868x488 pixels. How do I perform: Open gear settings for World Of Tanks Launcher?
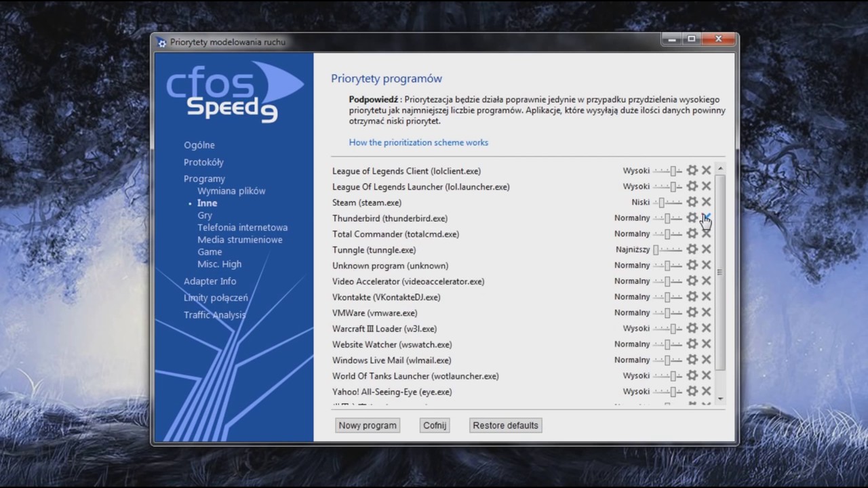coord(692,375)
